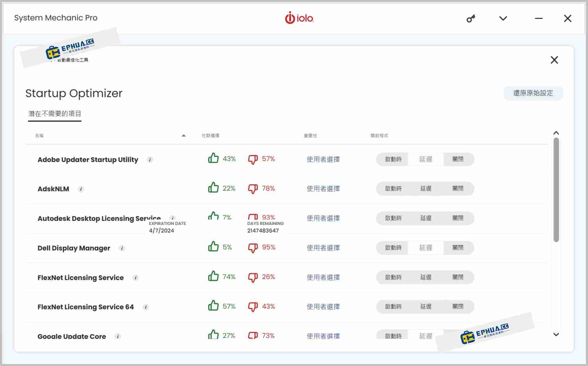Set Google Update Core to 啟動時
588x366 pixels.
[393, 335]
